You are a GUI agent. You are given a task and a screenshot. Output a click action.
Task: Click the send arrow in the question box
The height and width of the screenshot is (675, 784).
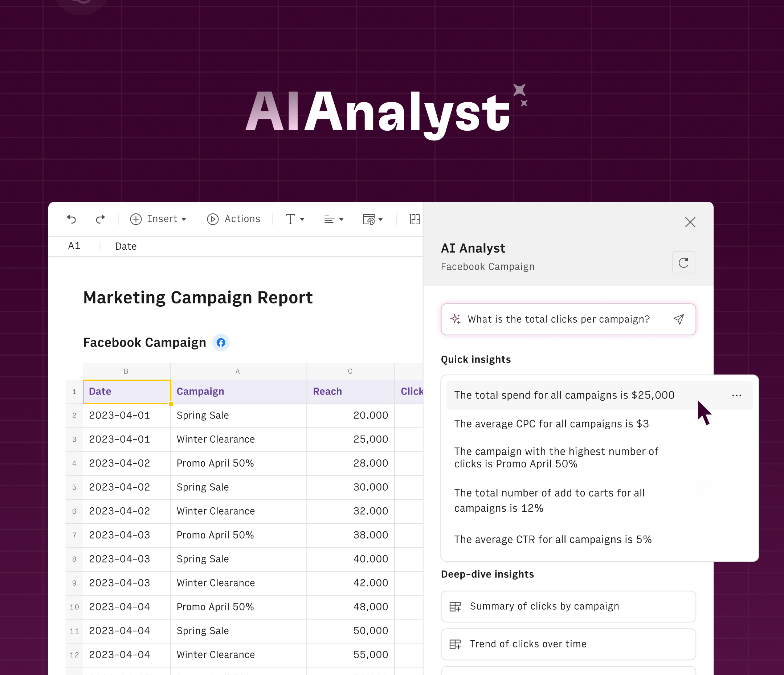click(x=678, y=319)
